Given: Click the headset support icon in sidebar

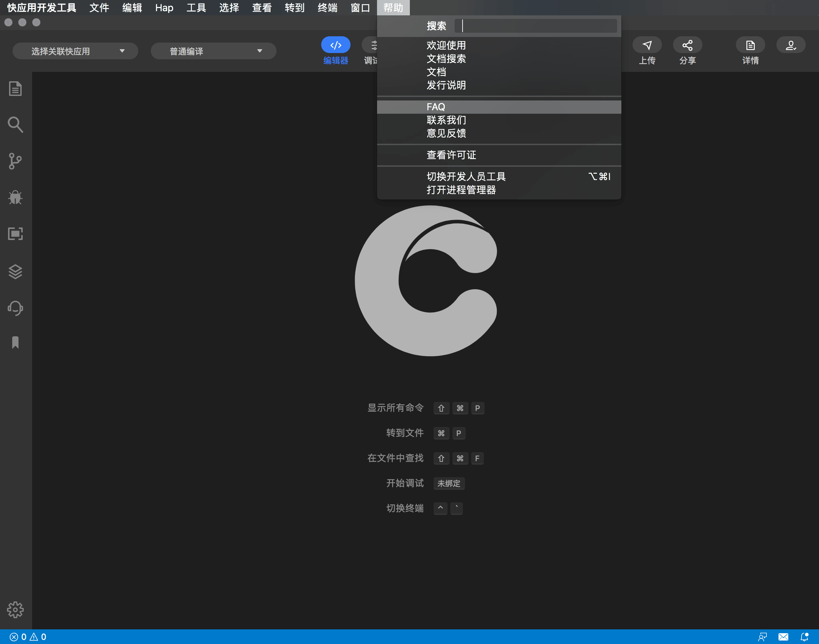Looking at the screenshot, I should point(15,308).
